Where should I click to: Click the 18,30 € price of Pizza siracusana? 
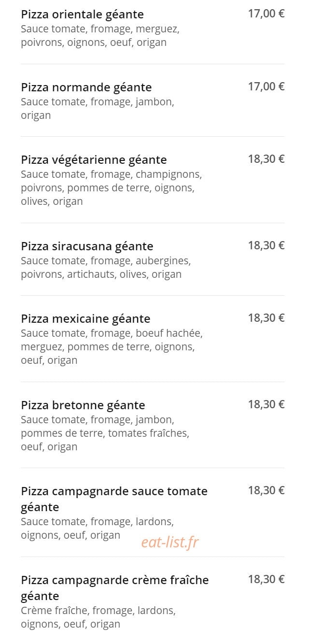click(266, 245)
